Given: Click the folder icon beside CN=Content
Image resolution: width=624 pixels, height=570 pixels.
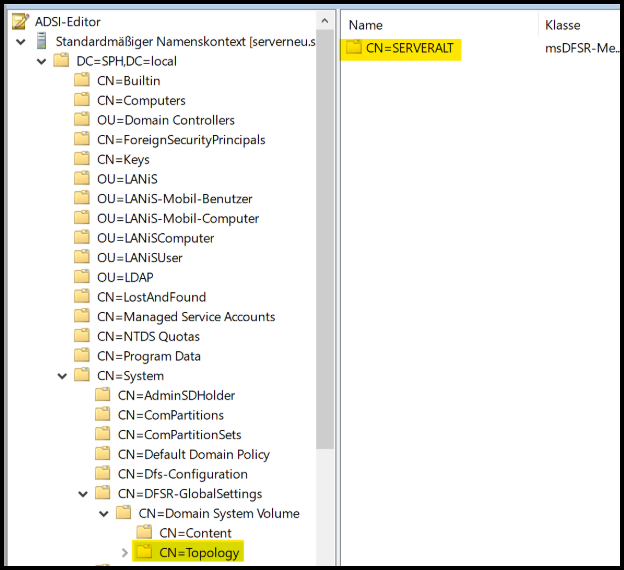Looking at the screenshot, I should 145,533.
